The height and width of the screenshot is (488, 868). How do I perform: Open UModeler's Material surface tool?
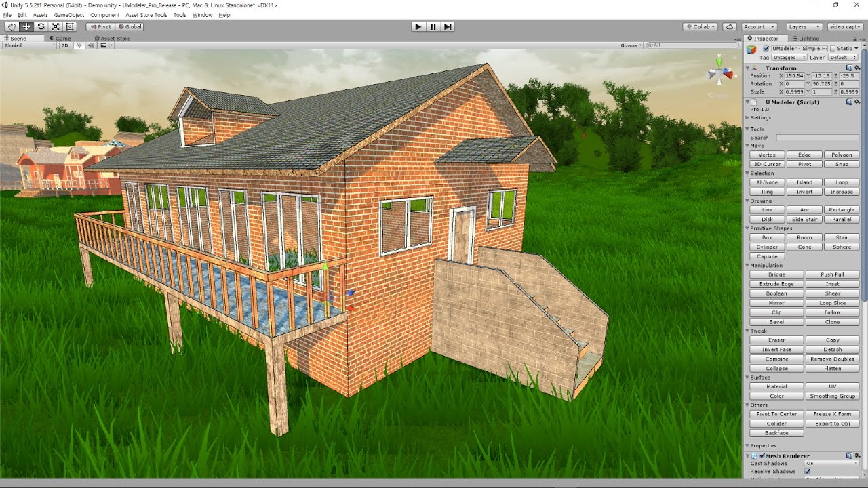click(776, 386)
